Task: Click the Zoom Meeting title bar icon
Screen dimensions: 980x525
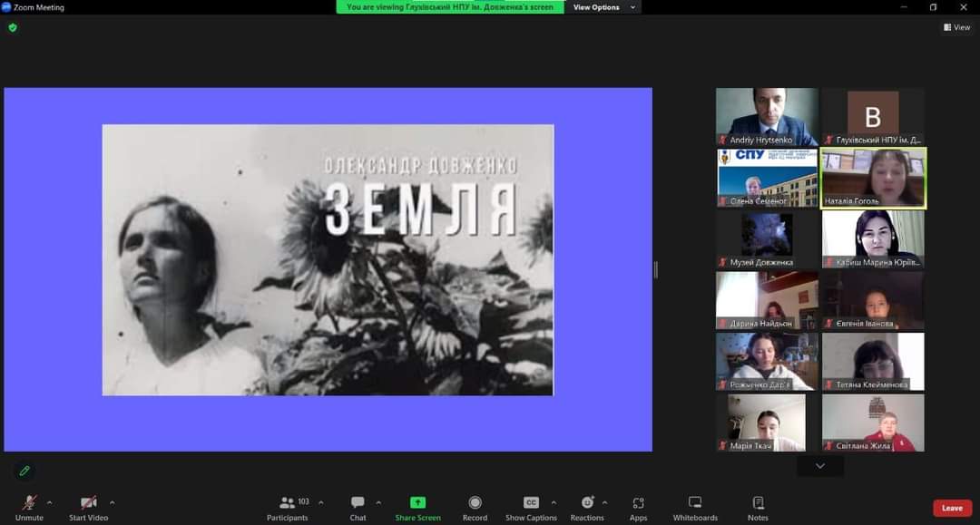Action: click(x=6, y=7)
